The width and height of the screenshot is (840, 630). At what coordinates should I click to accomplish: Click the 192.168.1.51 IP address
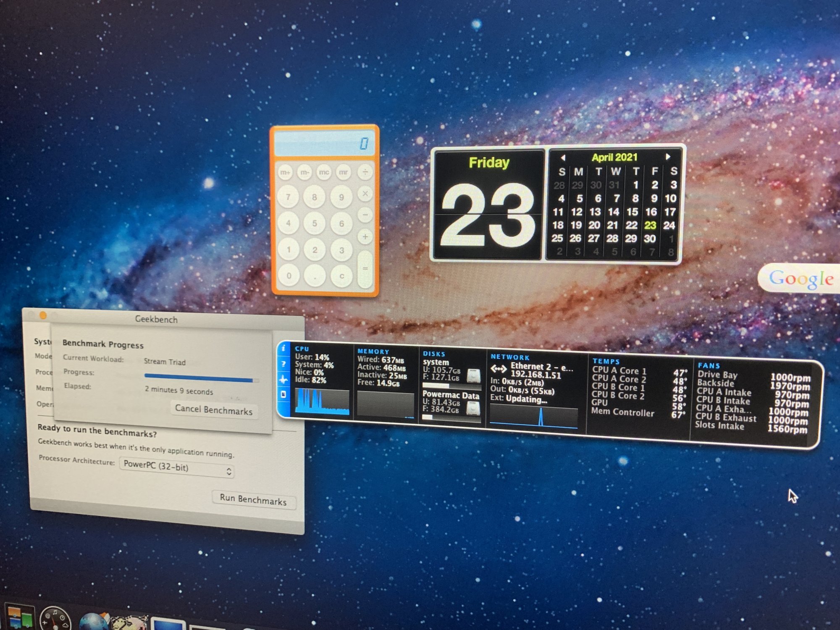tap(535, 375)
